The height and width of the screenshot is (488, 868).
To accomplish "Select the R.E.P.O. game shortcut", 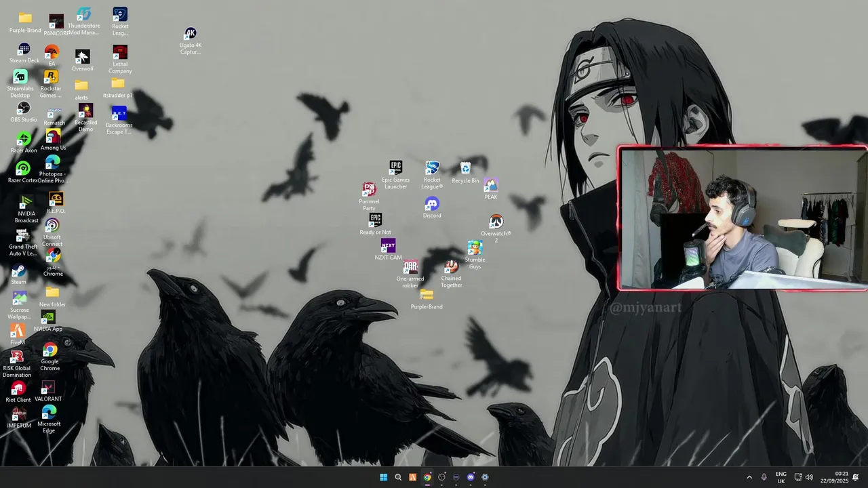I will 56,203.
